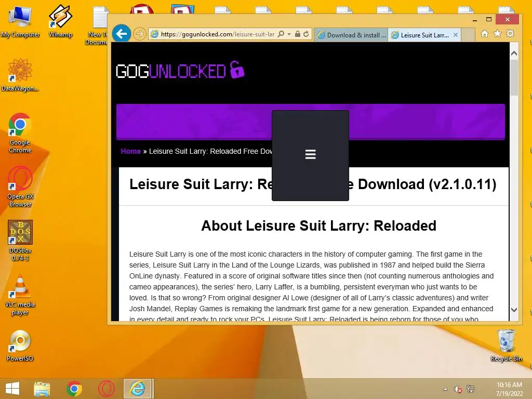
Task: Select the Google Chrome desktop shortcut
Action: tap(20, 132)
